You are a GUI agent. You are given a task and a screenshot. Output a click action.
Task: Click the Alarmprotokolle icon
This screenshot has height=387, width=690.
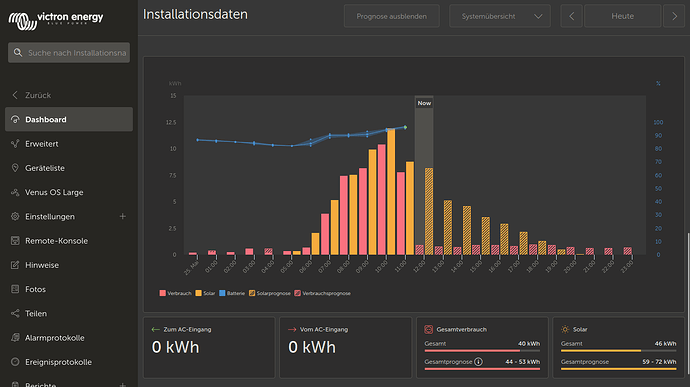point(15,337)
